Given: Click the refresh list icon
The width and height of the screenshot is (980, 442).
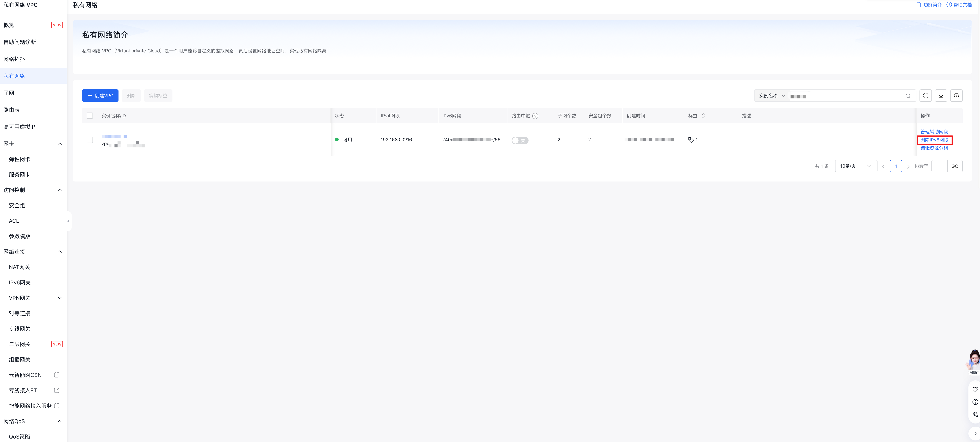Looking at the screenshot, I should coord(925,96).
